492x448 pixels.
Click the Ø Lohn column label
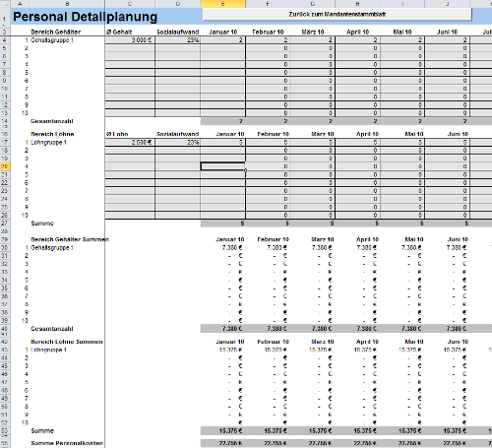117,134
